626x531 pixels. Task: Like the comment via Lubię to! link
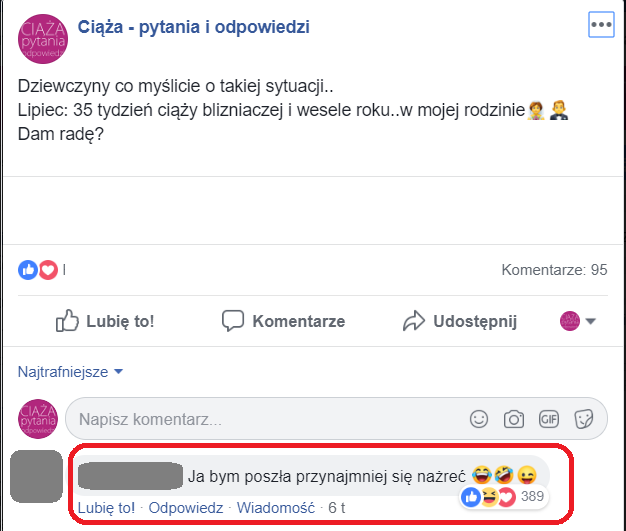point(106,508)
